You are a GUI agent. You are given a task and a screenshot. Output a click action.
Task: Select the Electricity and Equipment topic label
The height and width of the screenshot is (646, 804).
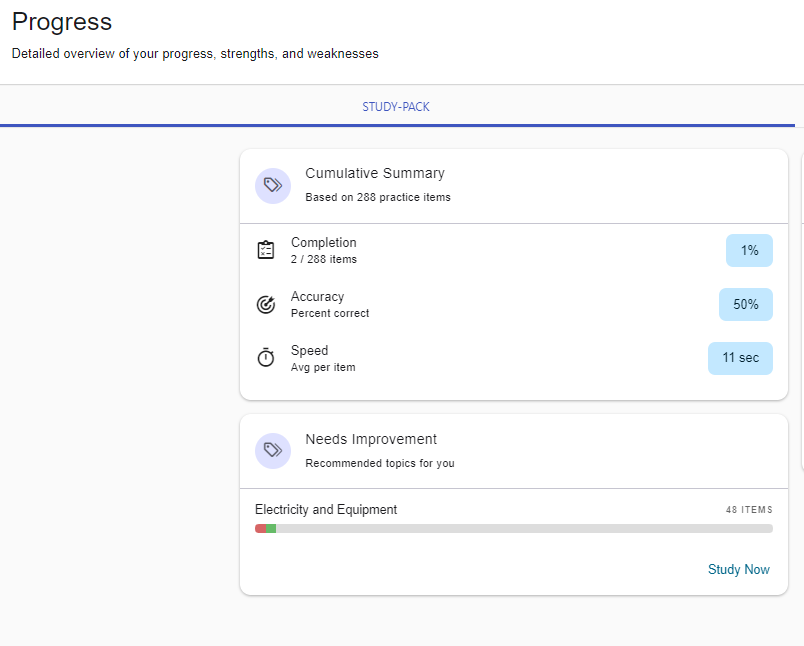326,510
